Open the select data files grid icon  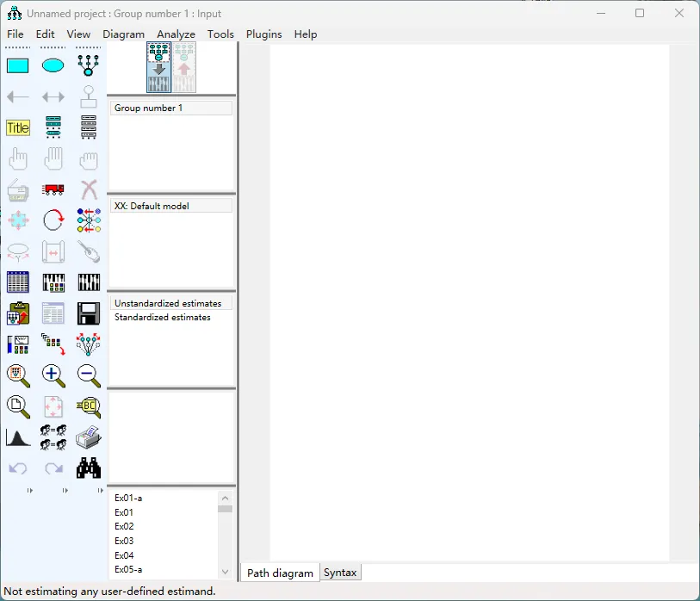(x=18, y=282)
